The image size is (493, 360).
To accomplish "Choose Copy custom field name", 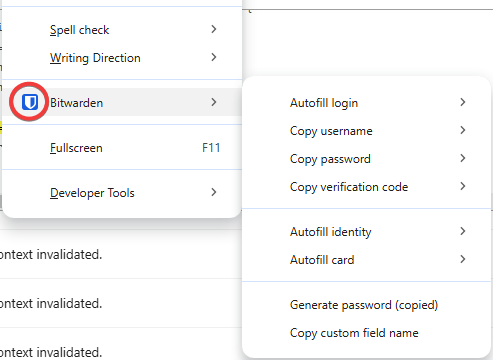I will coord(367,333).
